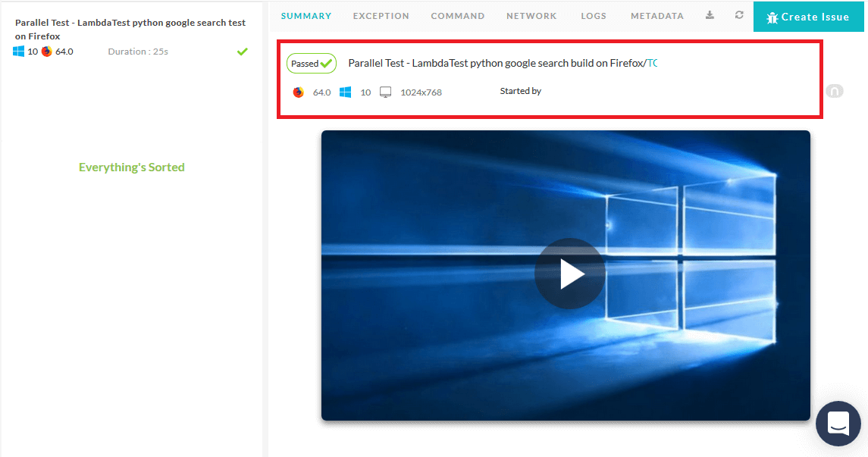This screenshot has height=457, width=868.
Task: Click the green checkmark next to Duration 25s
Action: point(242,51)
